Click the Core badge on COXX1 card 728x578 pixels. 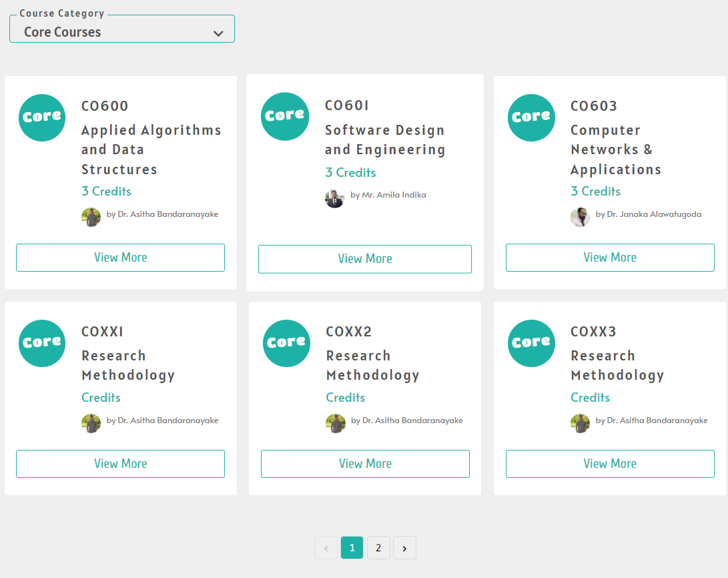tap(42, 344)
